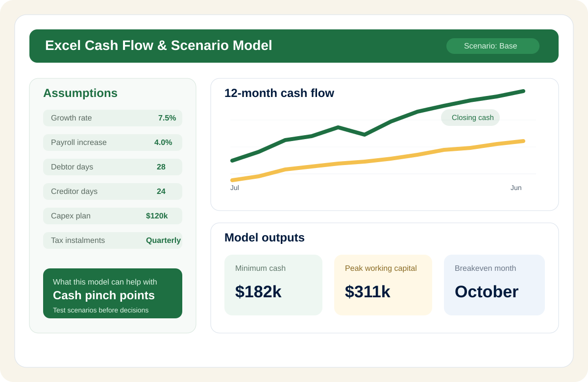Click the $182k minimum cash value
This screenshot has width=588, height=382.
[x=258, y=291]
